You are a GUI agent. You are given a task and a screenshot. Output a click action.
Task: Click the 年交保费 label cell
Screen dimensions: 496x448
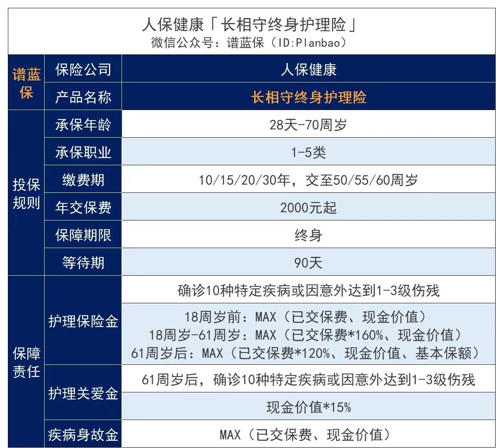point(83,207)
